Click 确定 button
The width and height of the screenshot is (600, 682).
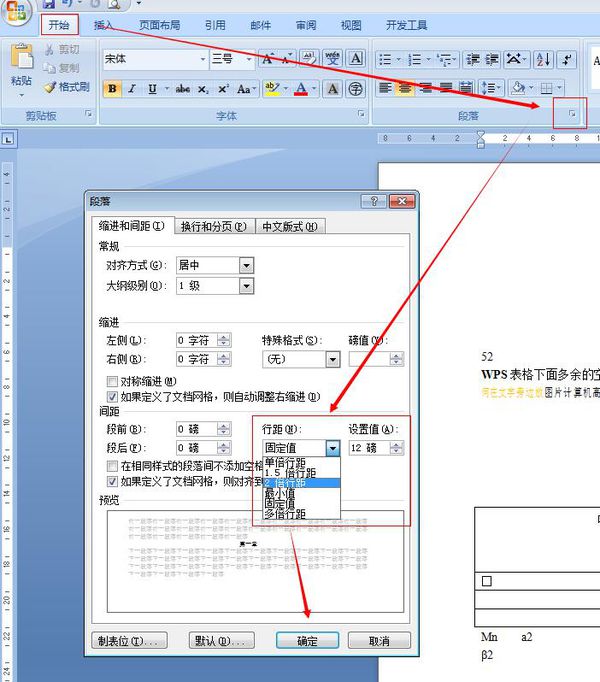coord(308,641)
